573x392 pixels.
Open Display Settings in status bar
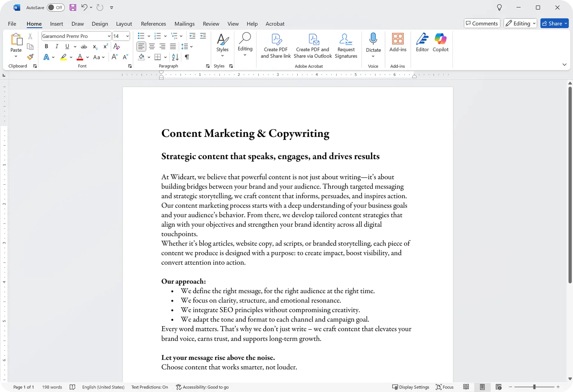411,387
